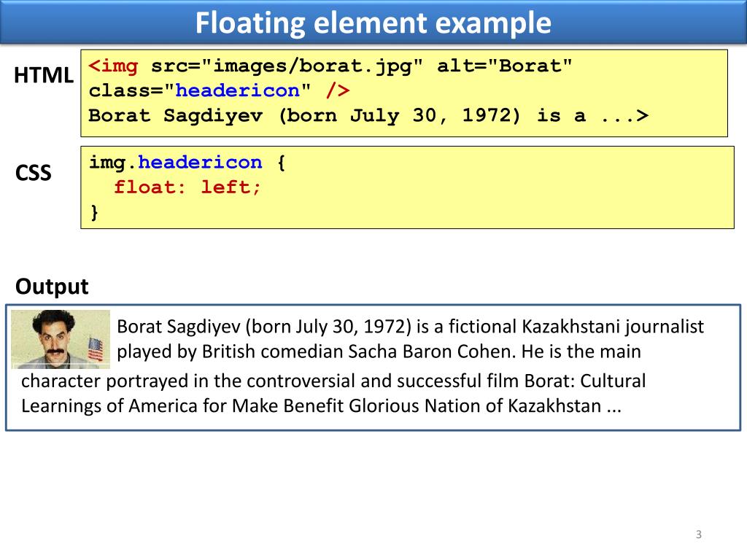Click the 'CSS' label
This screenshot has height=560, width=747.
point(33,172)
